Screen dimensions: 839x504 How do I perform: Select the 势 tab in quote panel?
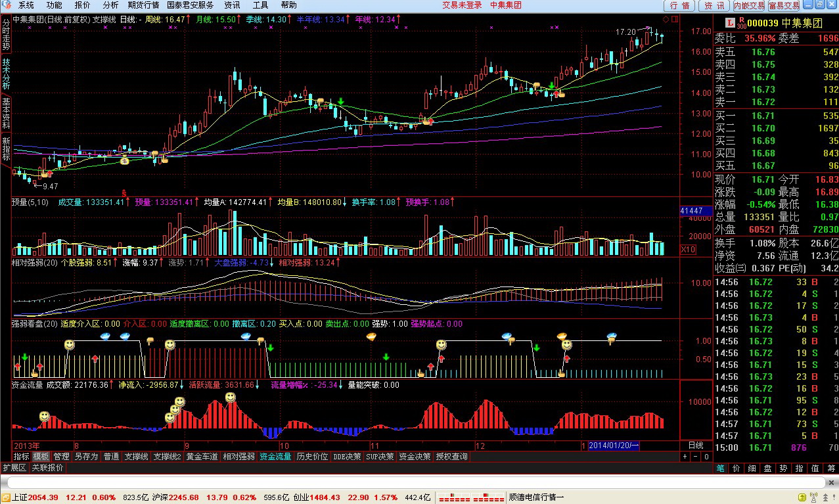pyautogui.click(x=783, y=469)
